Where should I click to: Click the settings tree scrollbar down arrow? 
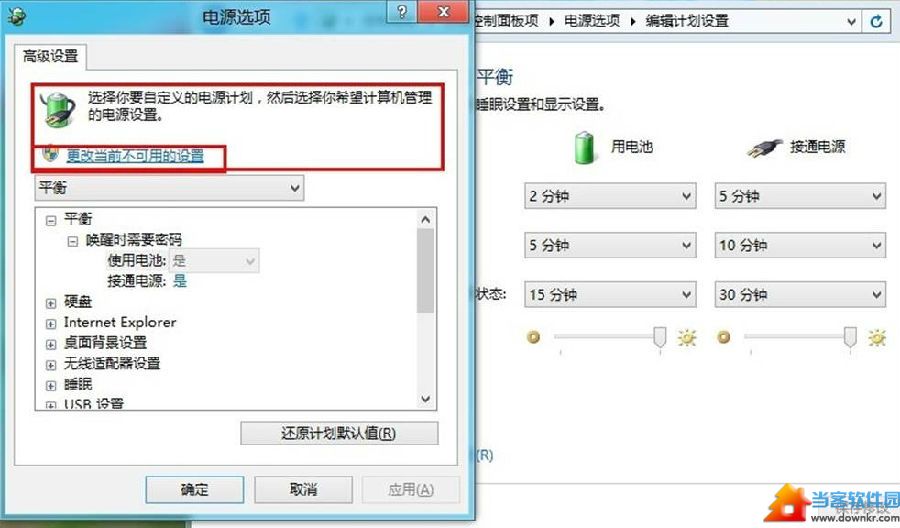[x=425, y=399]
